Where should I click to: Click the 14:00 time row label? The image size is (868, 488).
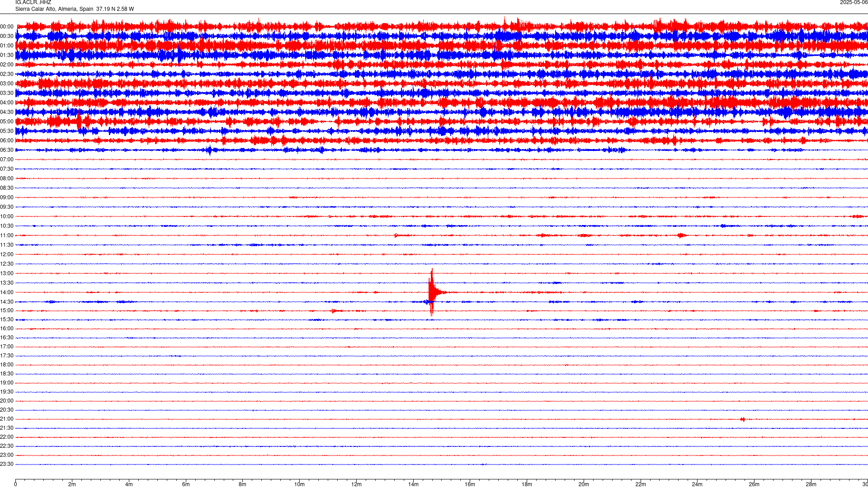7,293
